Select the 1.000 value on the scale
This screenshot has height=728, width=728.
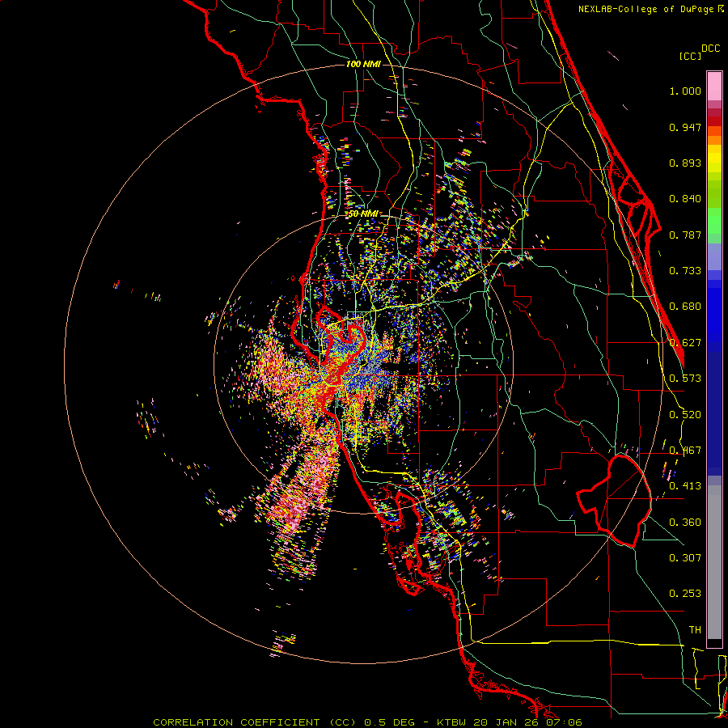685,91
